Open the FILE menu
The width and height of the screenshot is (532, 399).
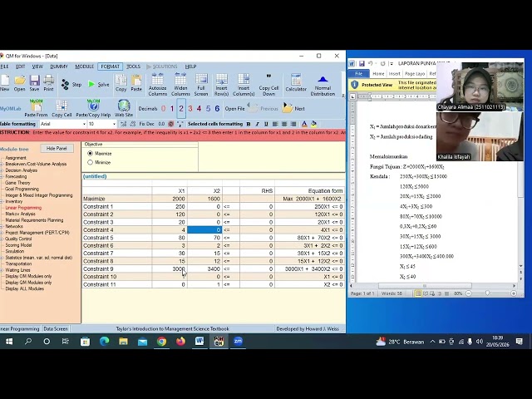click(4, 66)
